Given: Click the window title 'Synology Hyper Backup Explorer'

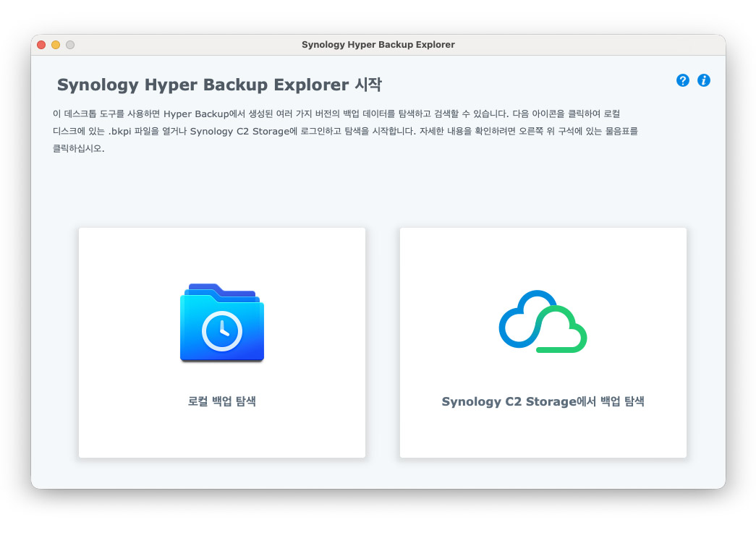Looking at the screenshot, I should tap(378, 44).
